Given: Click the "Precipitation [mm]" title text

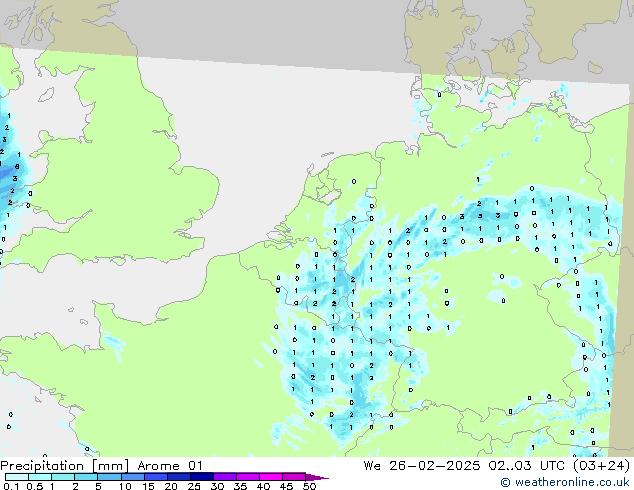Looking at the screenshot, I should (64, 466).
